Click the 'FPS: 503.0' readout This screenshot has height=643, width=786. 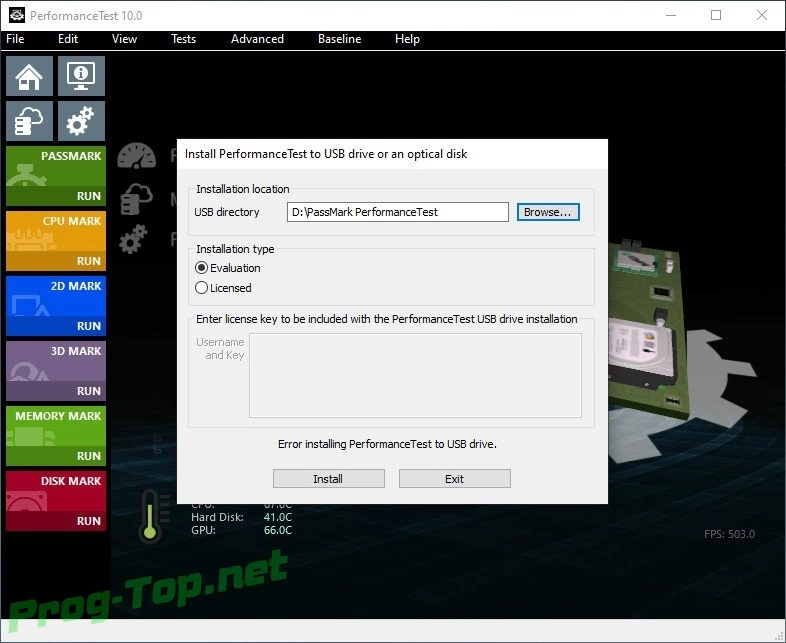click(729, 534)
